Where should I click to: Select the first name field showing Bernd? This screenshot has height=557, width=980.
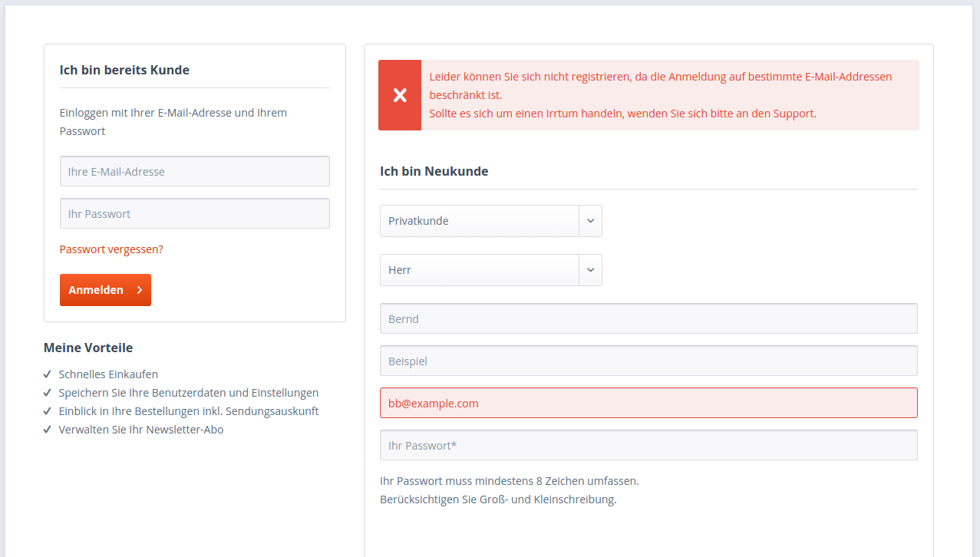[x=648, y=319]
